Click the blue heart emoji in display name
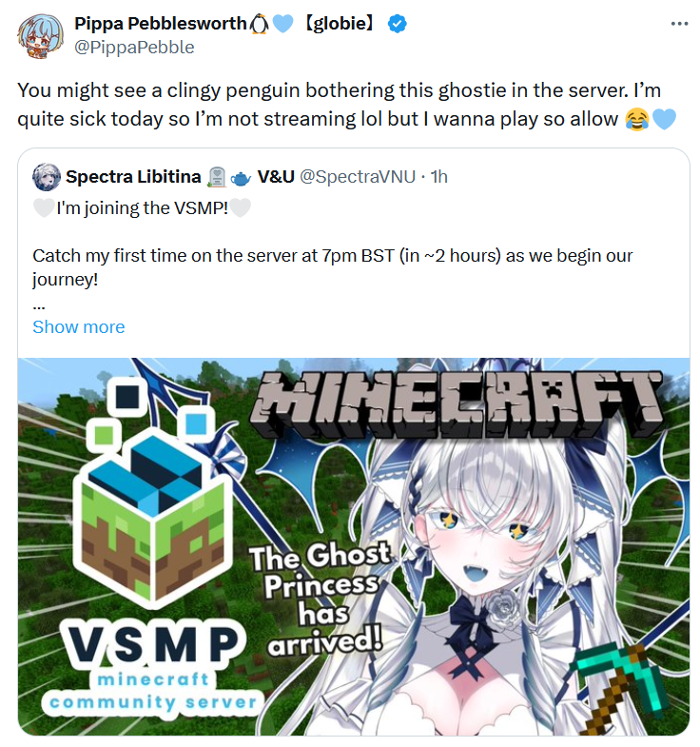The image size is (700, 747). click(x=282, y=24)
